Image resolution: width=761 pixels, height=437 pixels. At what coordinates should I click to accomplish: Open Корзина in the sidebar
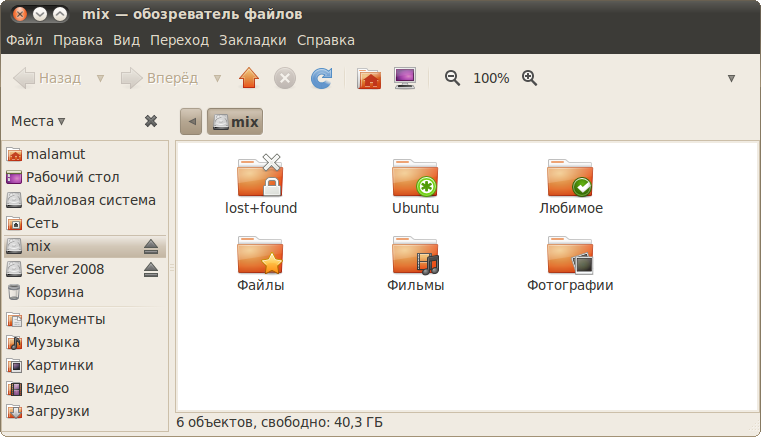(85, 292)
